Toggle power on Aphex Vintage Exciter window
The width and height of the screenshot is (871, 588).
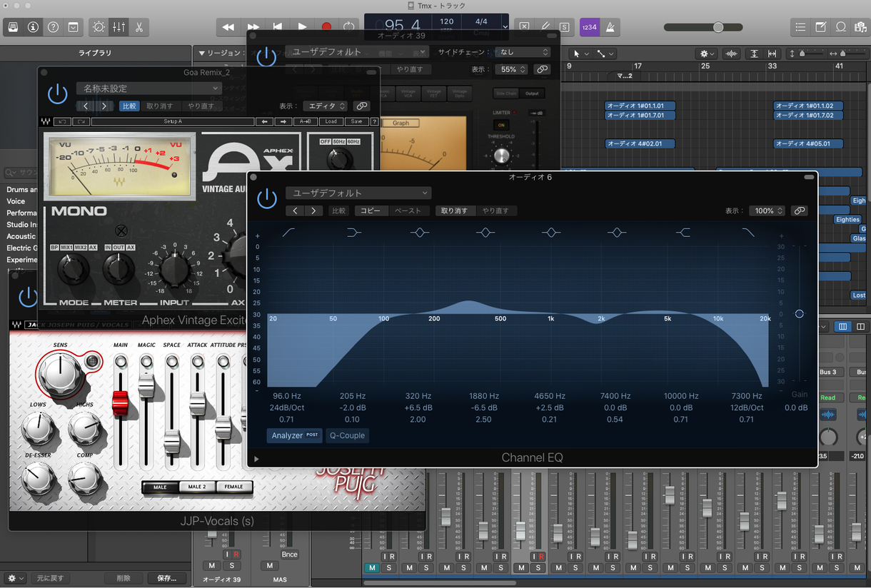[x=57, y=93]
